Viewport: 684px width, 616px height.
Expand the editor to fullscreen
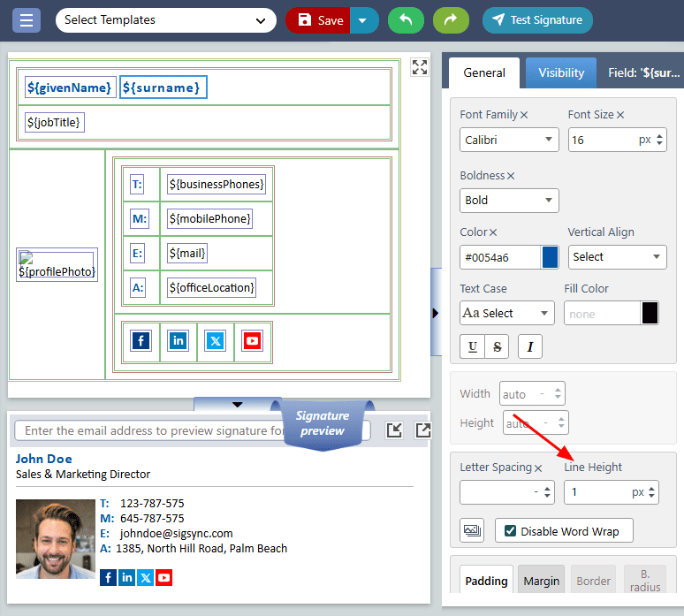point(420,68)
